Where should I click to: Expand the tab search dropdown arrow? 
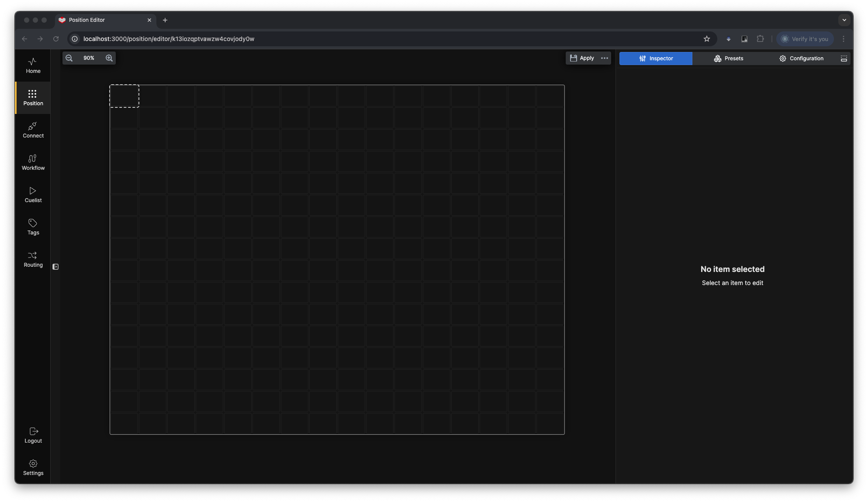(x=844, y=20)
